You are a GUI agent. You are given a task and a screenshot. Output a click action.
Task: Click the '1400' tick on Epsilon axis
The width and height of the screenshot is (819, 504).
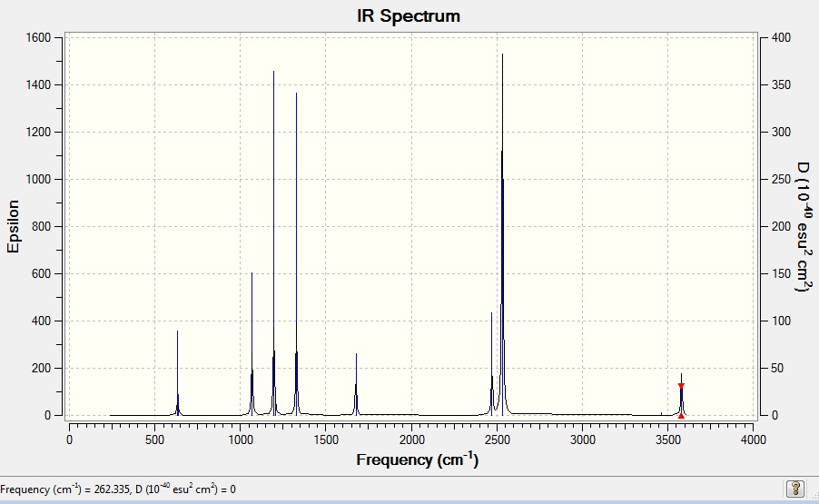pos(38,84)
